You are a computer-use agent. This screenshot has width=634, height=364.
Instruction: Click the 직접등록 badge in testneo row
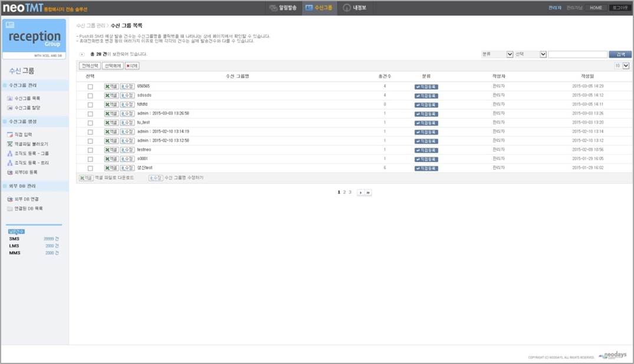point(426,150)
